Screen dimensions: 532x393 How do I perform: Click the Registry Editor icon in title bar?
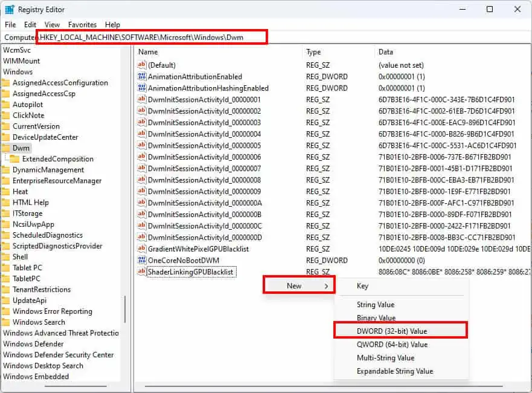8,9
